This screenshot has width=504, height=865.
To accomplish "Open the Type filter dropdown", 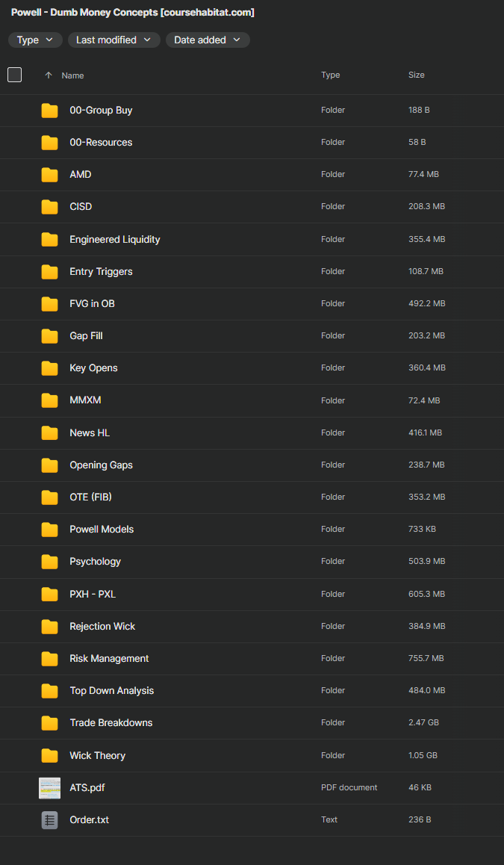I will pyautogui.click(x=35, y=40).
